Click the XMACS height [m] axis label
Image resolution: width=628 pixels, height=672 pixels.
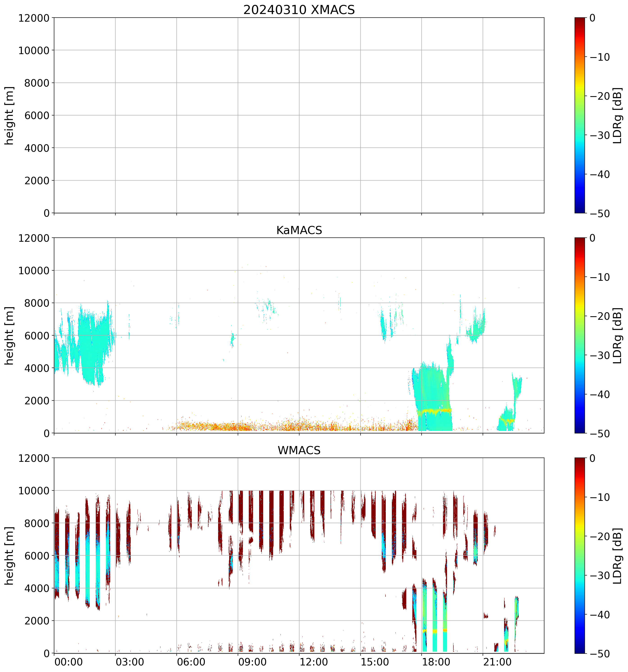coord(9,115)
